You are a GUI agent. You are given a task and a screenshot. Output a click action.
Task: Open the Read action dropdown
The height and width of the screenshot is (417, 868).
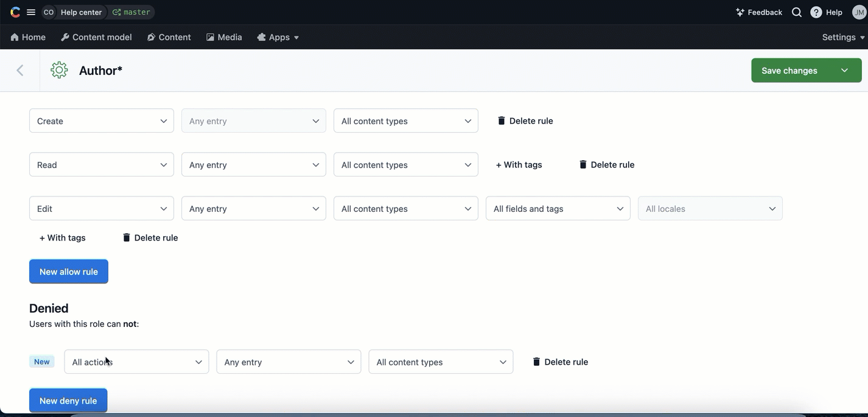[x=102, y=165]
